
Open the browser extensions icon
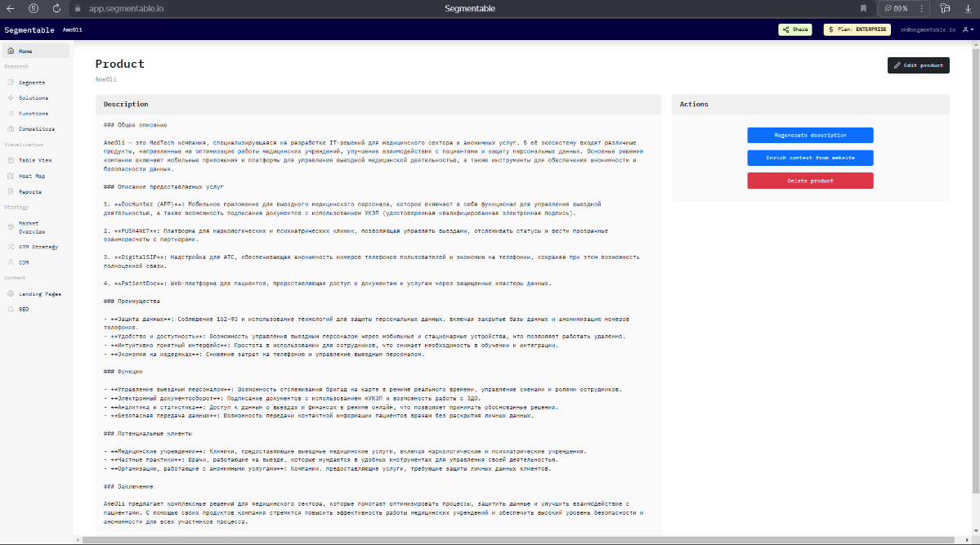(x=945, y=9)
